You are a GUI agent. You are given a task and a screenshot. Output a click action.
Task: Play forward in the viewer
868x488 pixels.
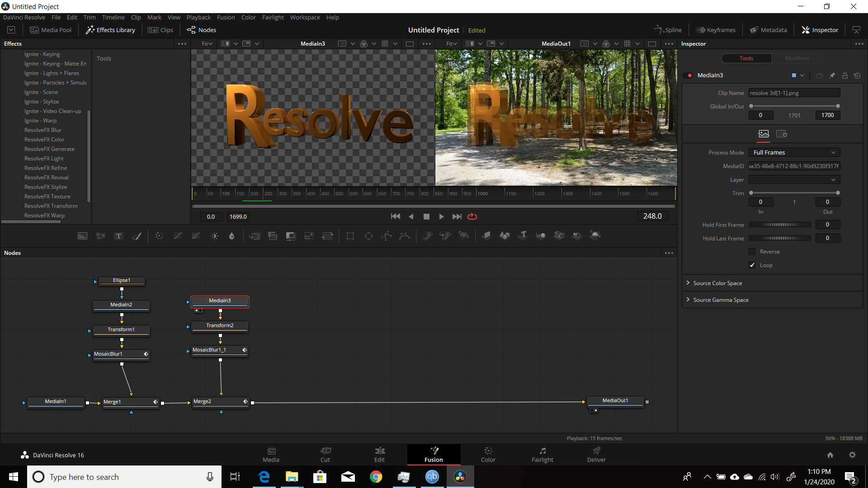(441, 216)
